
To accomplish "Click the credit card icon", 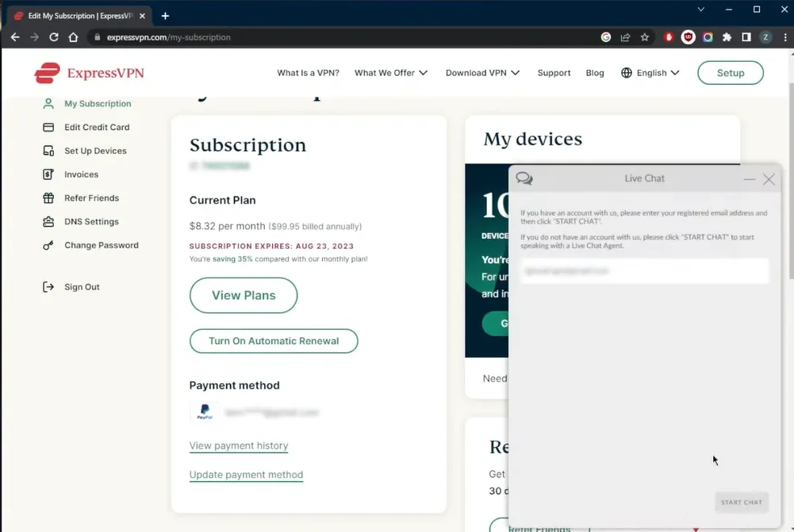I will coord(48,127).
